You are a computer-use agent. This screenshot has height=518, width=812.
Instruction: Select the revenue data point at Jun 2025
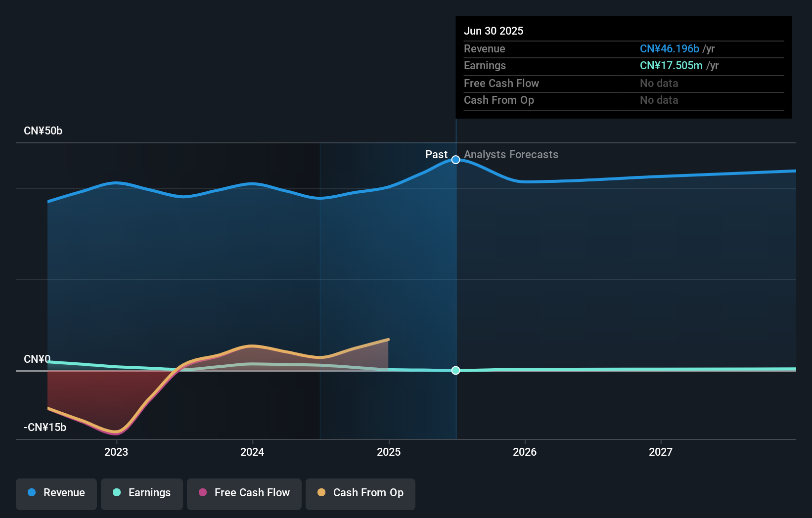456,160
